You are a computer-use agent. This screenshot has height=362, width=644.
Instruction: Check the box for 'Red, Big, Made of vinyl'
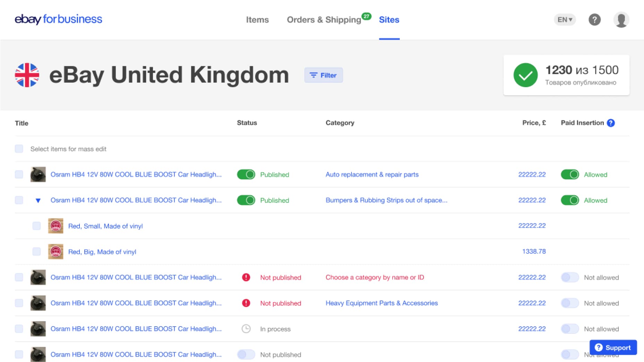pyautogui.click(x=36, y=252)
